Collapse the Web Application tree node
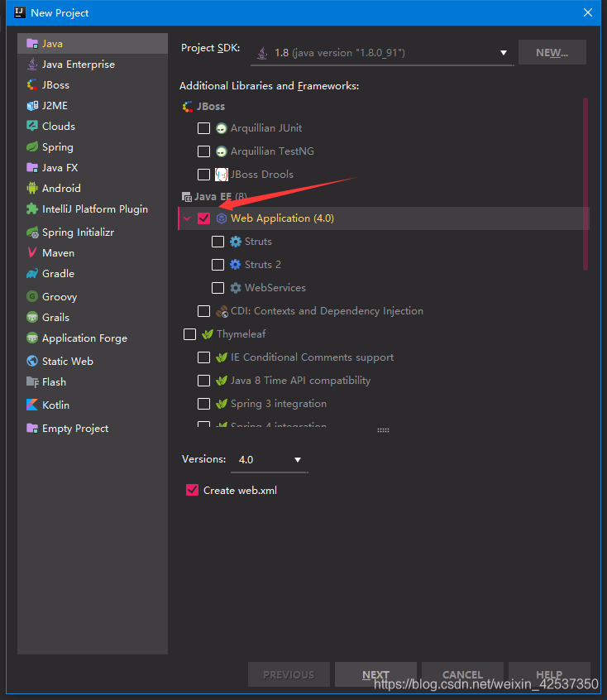The height and width of the screenshot is (700, 607). tap(187, 218)
